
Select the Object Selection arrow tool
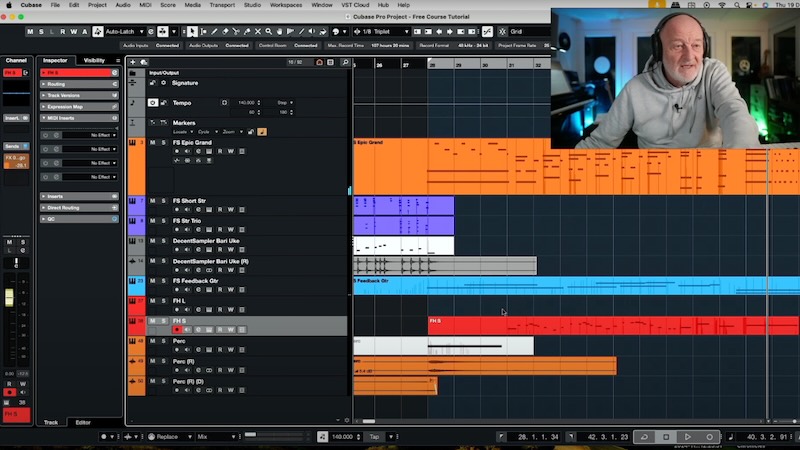coord(192,32)
